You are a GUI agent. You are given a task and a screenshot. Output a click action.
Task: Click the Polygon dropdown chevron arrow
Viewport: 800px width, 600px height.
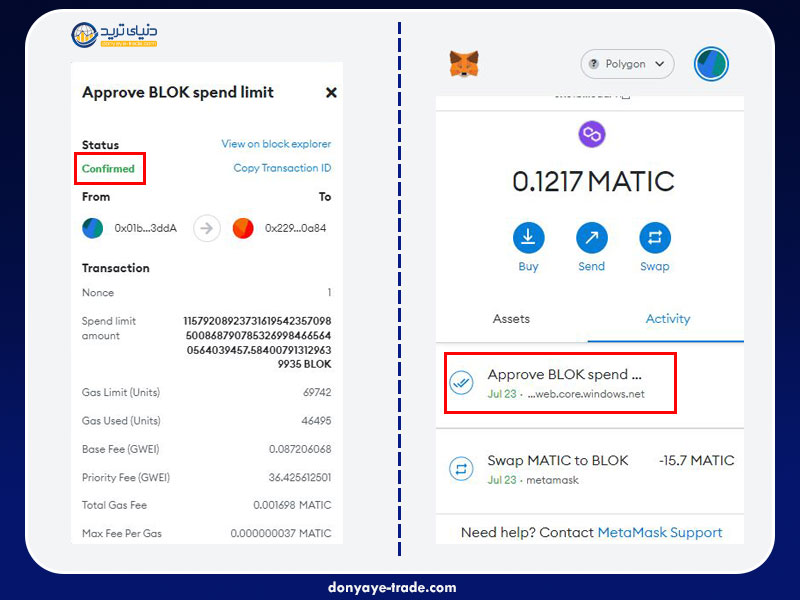[x=660, y=64]
